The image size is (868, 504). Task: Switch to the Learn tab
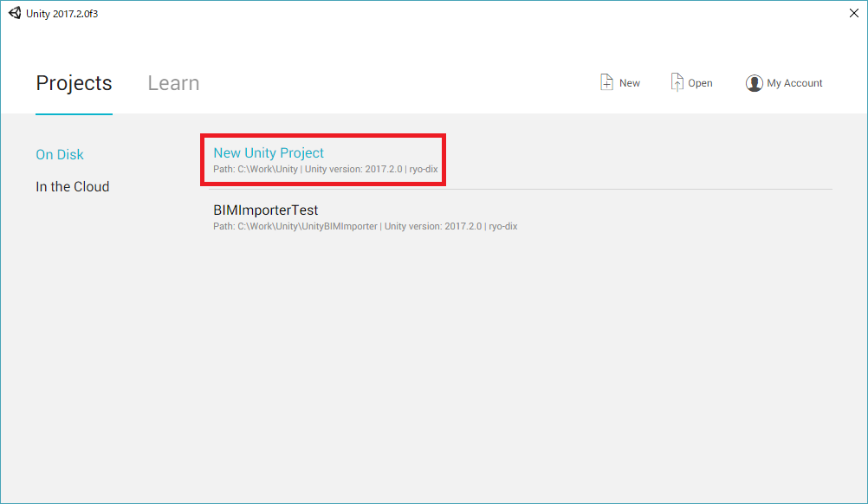(173, 83)
